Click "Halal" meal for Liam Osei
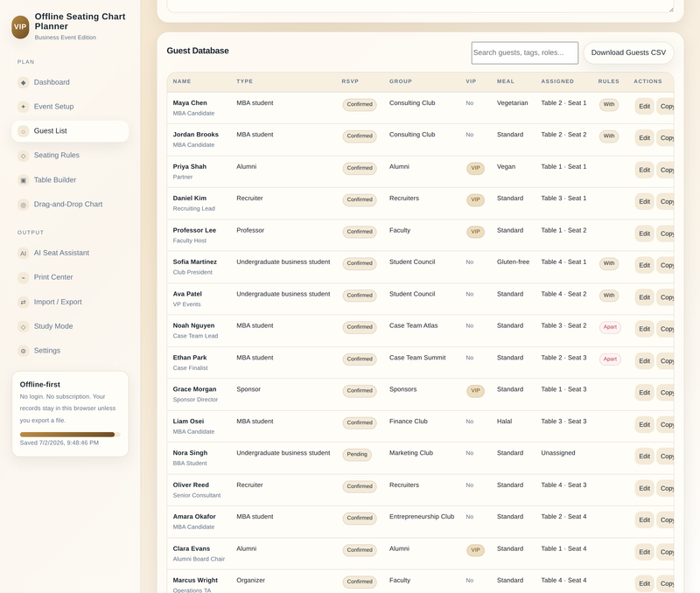This screenshot has height=593, width=700. tap(505, 422)
